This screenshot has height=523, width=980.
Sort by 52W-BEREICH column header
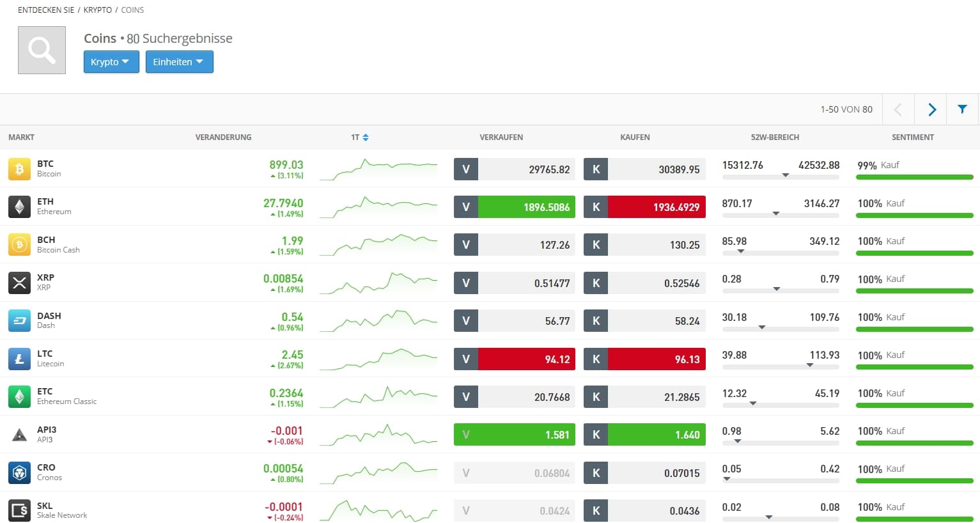(775, 137)
